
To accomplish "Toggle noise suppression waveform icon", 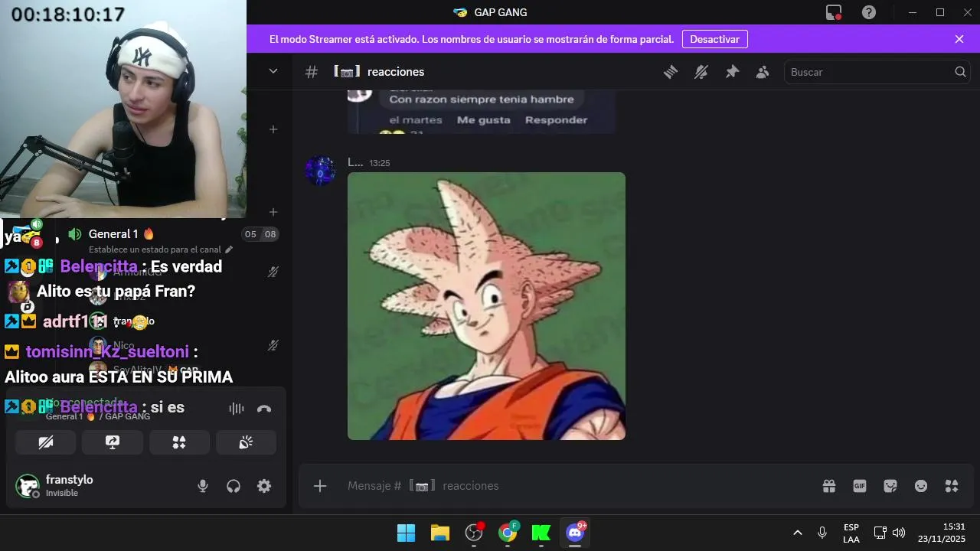I will click(237, 409).
